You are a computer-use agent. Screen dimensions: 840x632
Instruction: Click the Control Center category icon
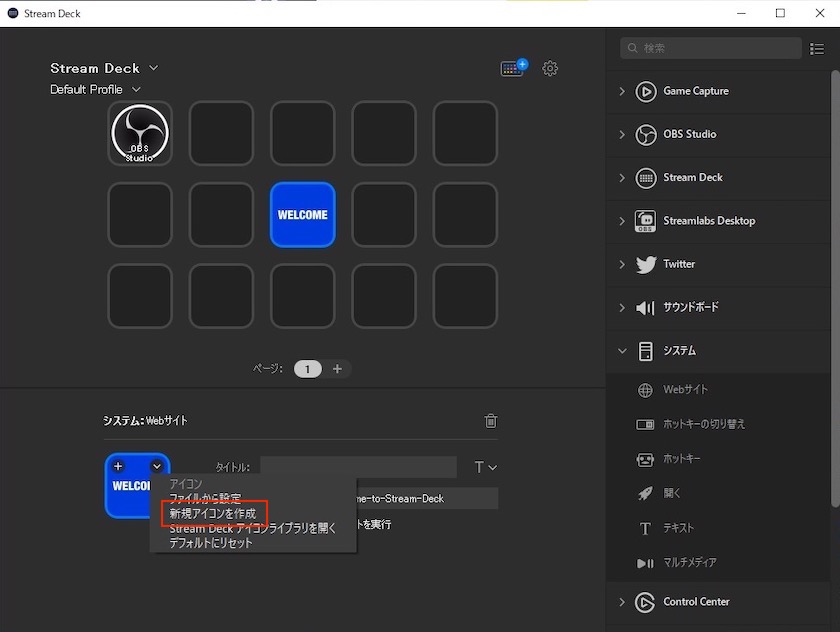click(x=645, y=603)
